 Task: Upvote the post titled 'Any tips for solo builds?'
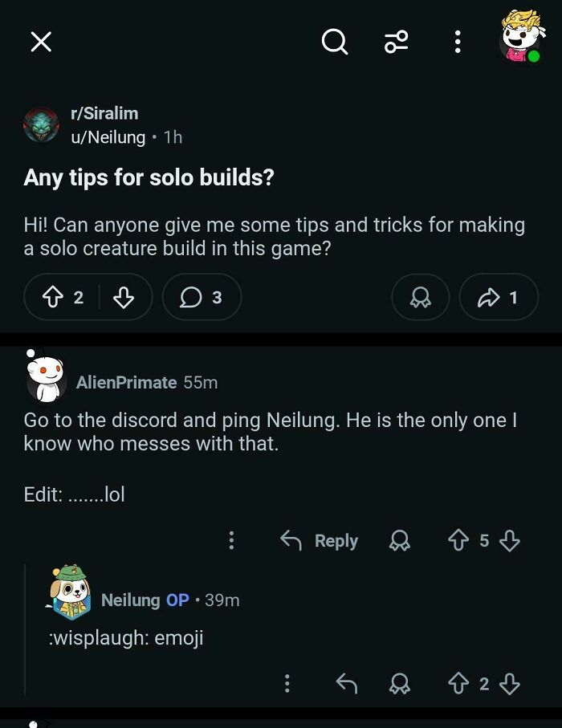(x=52, y=297)
